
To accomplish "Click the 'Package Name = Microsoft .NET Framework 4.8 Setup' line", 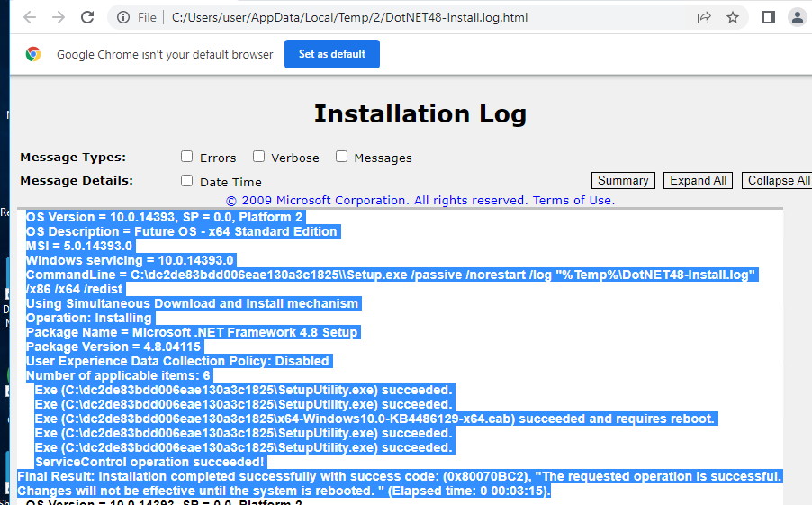I will [x=192, y=332].
